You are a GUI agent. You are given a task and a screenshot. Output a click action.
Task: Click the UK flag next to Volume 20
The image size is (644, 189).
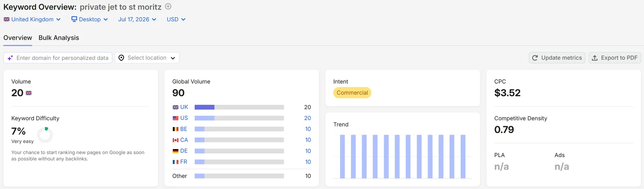coord(29,93)
